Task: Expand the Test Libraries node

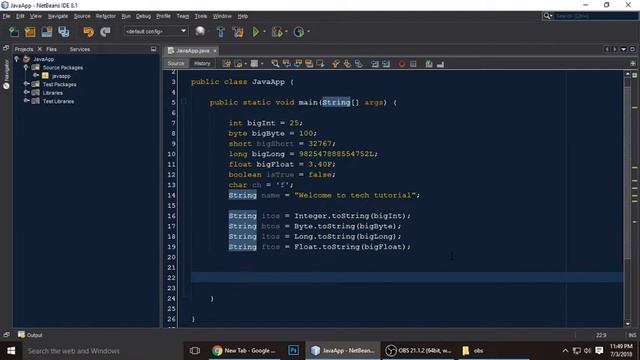Action: point(26,101)
